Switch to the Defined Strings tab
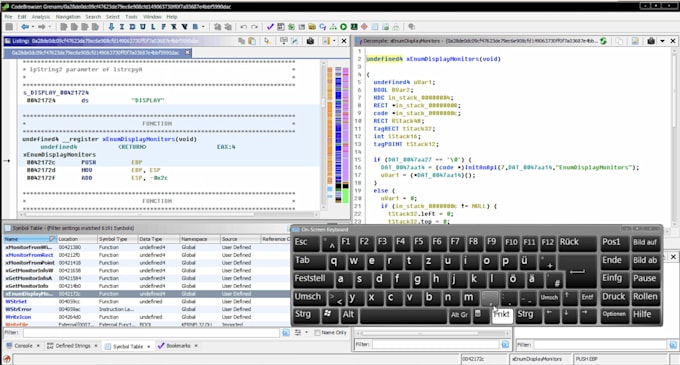680x365 pixels. pos(72,346)
